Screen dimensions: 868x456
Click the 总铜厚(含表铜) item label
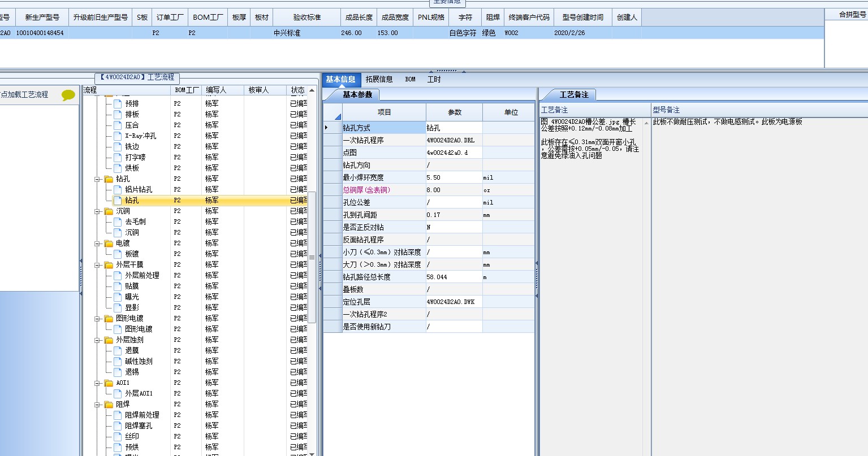tap(366, 190)
